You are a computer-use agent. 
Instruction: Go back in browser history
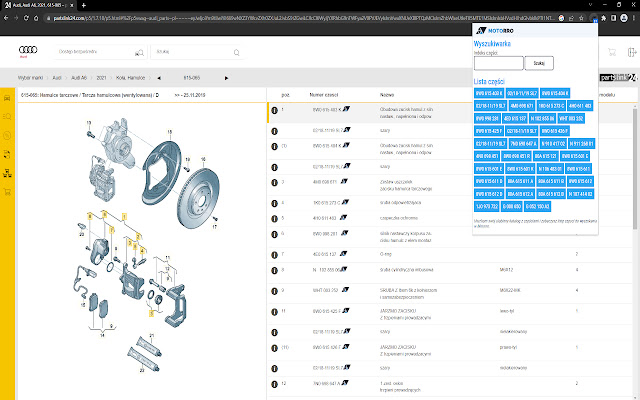pyautogui.click(x=6, y=18)
